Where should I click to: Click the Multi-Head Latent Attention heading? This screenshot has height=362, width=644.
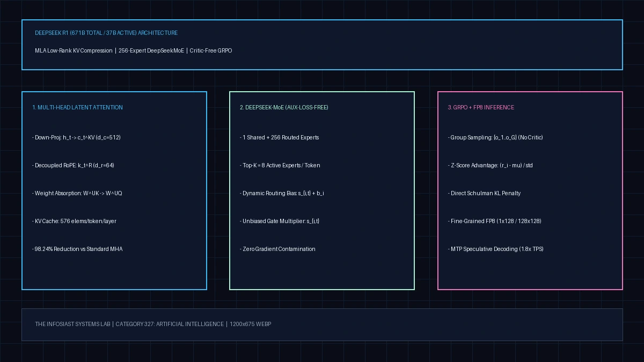[x=77, y=108]
